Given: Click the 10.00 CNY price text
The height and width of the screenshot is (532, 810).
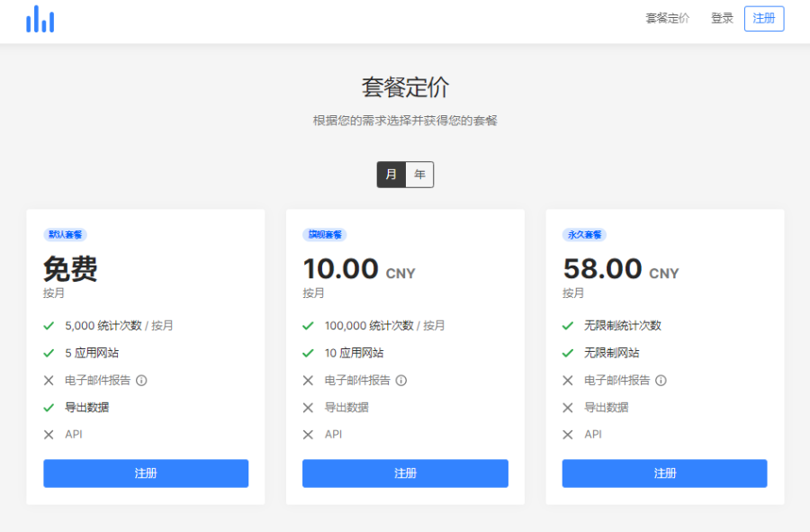Looking at the screenshot, I should (359, 269).
